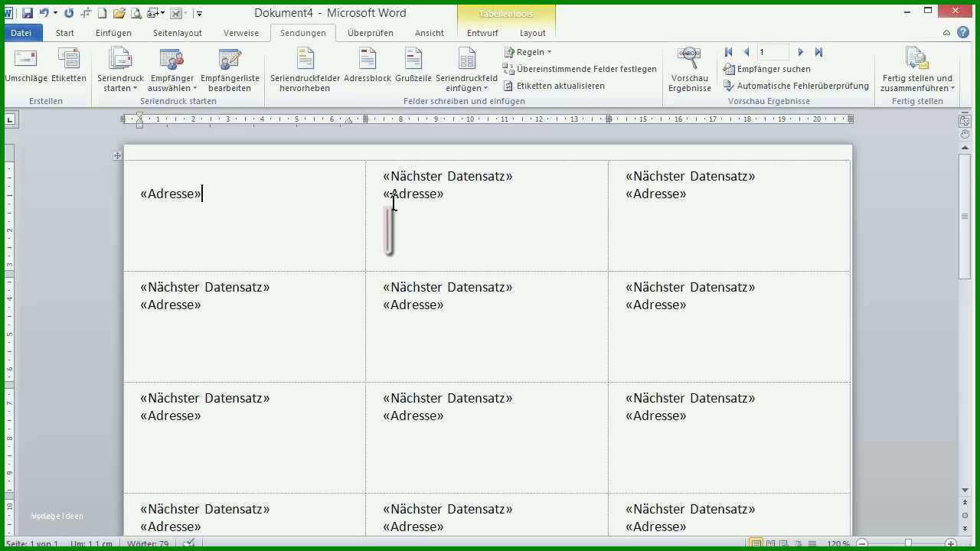The height and width of the screenshot is (551, 980).
Task: Open a file using the folder icon
Action: coord(119,13)
